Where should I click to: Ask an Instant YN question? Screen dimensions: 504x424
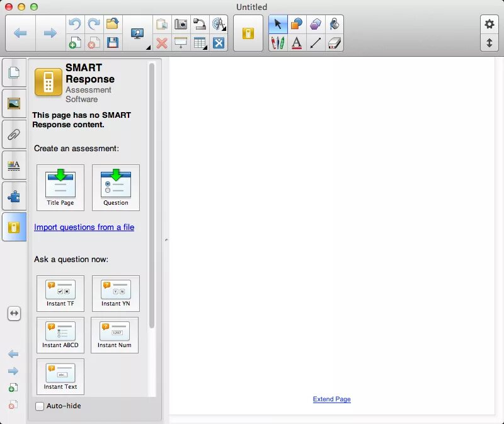coord(116,294)
